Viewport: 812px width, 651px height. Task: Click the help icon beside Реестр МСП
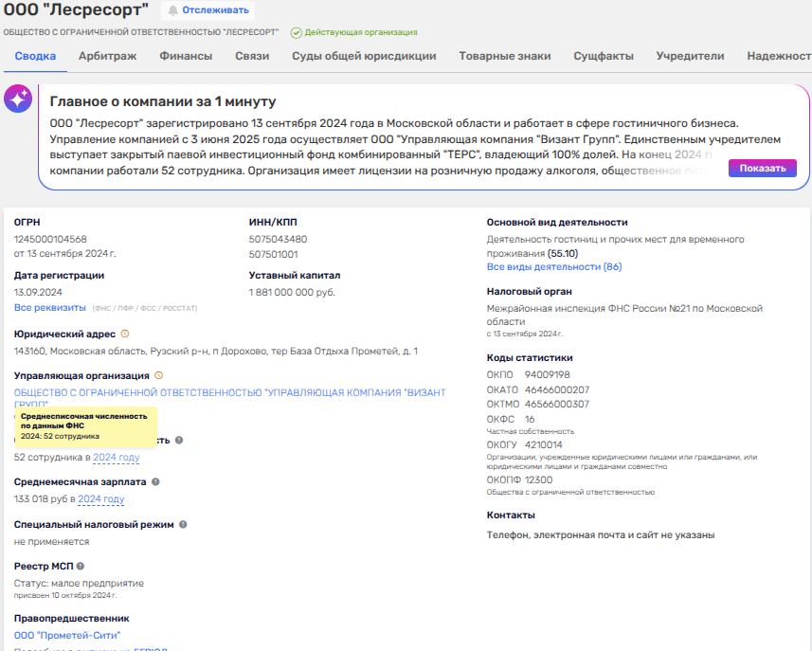click(x=81, y=566)
